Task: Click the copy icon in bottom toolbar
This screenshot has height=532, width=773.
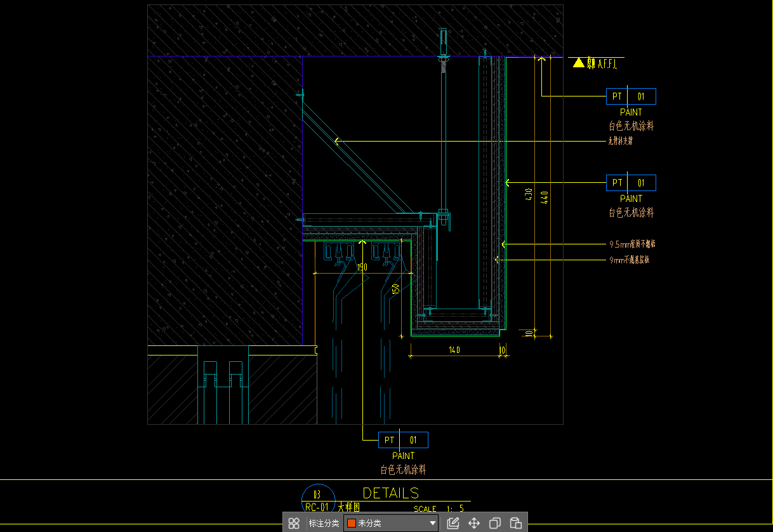Action: 495,523
